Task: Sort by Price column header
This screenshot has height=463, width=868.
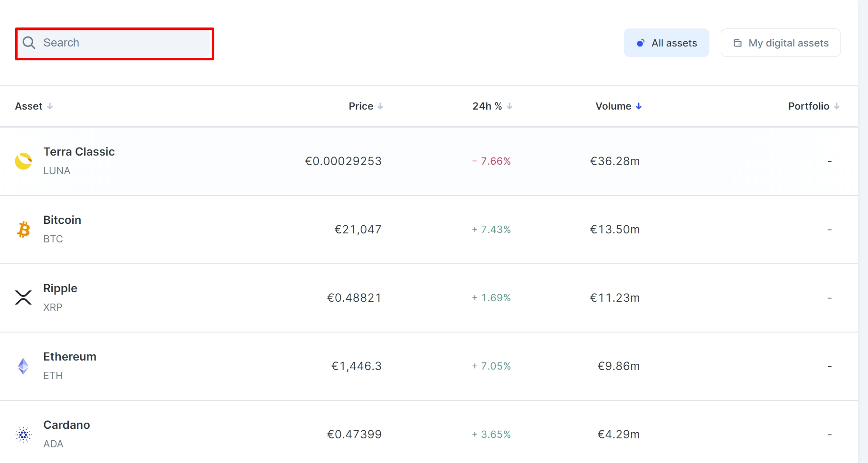Action: [366, 106]
